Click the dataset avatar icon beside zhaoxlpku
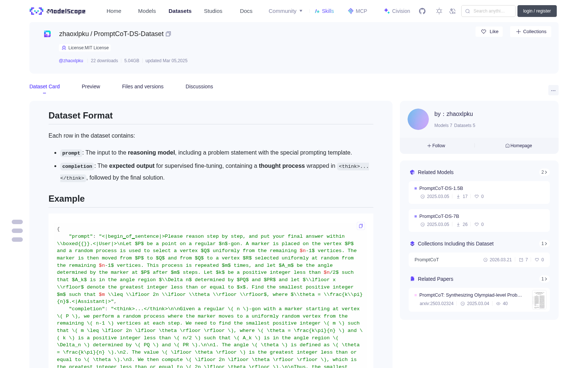This screenshot has width=588, height=368. 47,34
